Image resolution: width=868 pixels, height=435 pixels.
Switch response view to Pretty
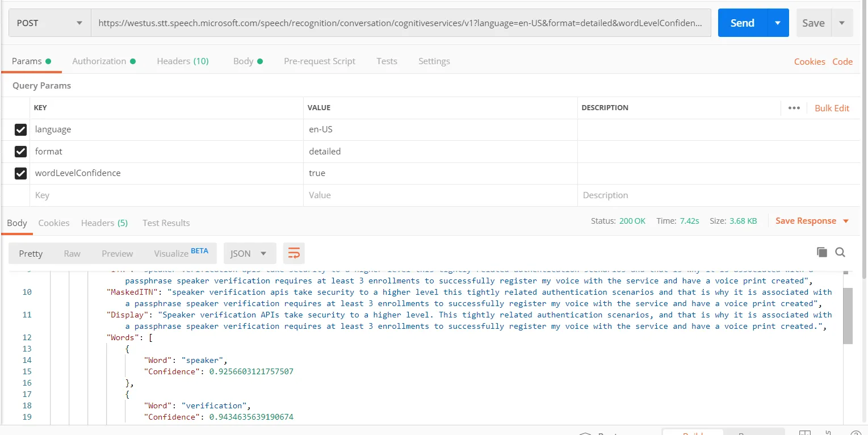[x=31, y=253]
